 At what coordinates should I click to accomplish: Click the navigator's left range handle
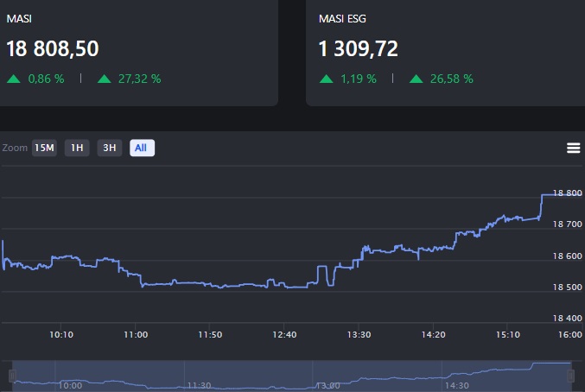[x=12, y=376]
